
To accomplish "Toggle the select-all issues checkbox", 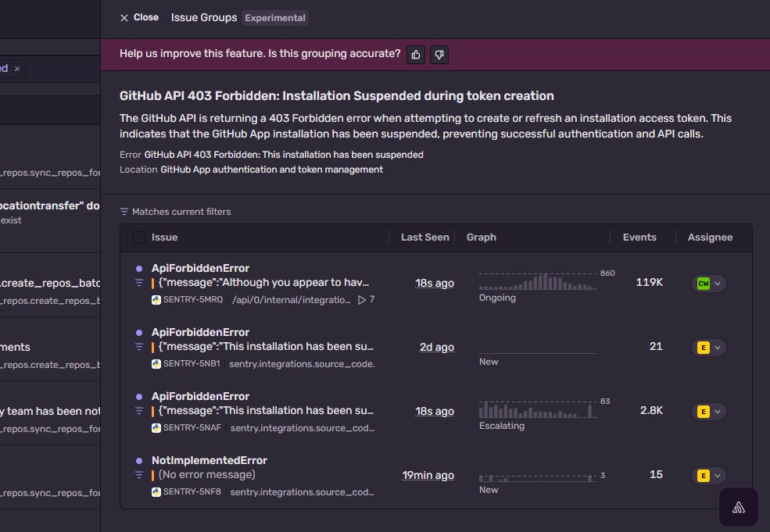I will (x=139, y=237).
